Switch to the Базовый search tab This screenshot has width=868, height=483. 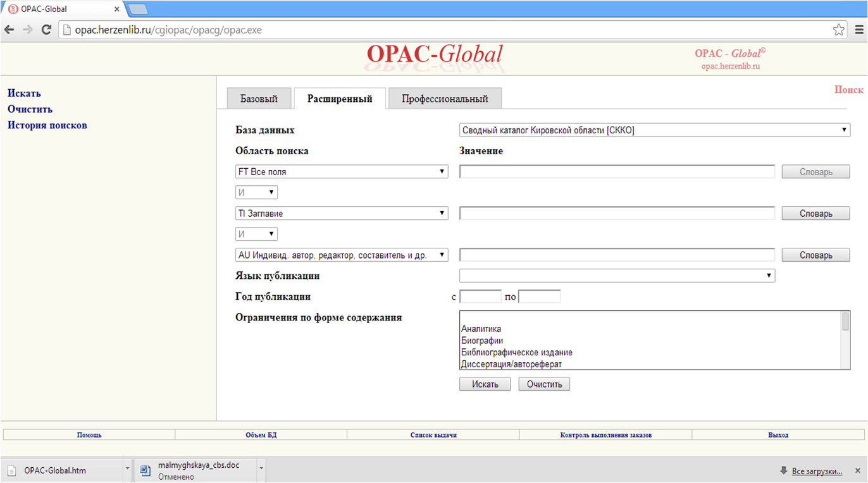[259, 99]
